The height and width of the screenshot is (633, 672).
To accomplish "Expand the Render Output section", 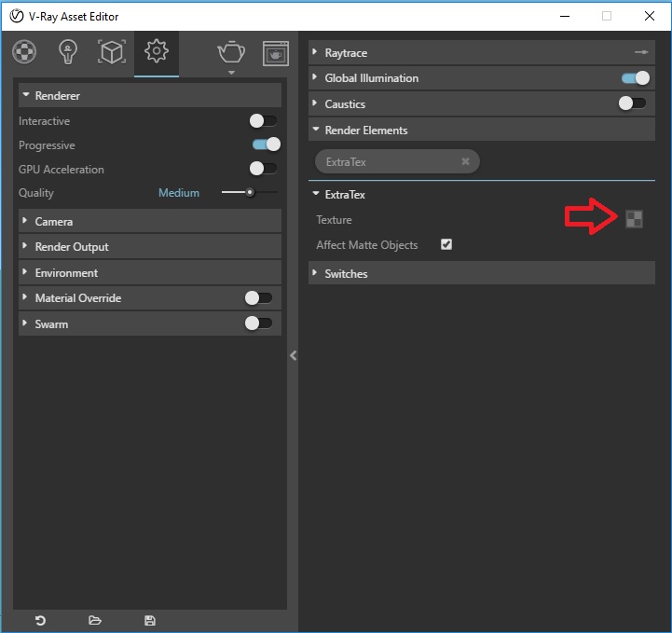I will 150,246.
